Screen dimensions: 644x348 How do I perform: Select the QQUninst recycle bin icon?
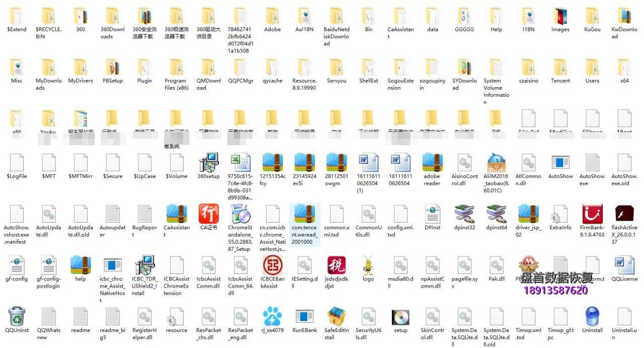click(x=17, y=317)
